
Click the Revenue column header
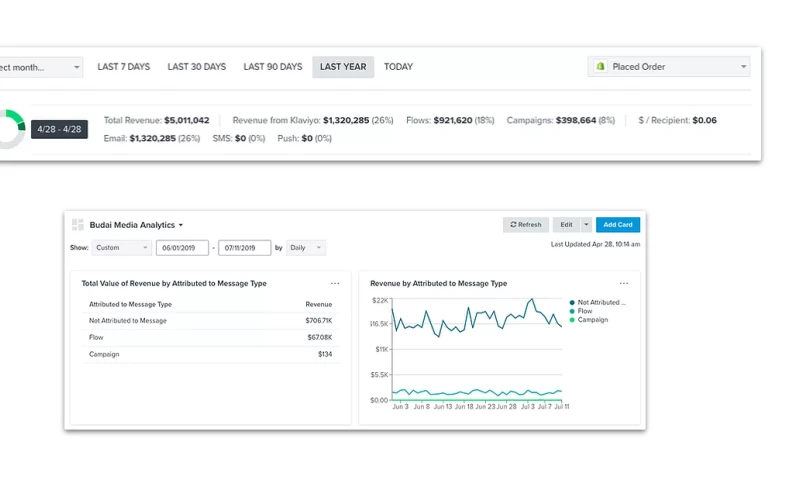[319, 304]
